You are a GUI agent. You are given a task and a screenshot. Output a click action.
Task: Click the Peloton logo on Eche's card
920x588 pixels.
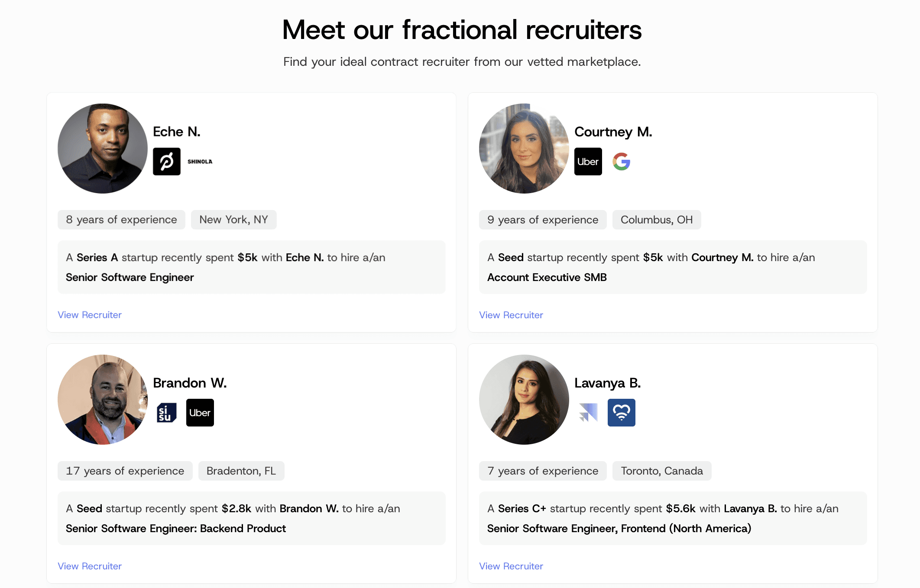167,162
